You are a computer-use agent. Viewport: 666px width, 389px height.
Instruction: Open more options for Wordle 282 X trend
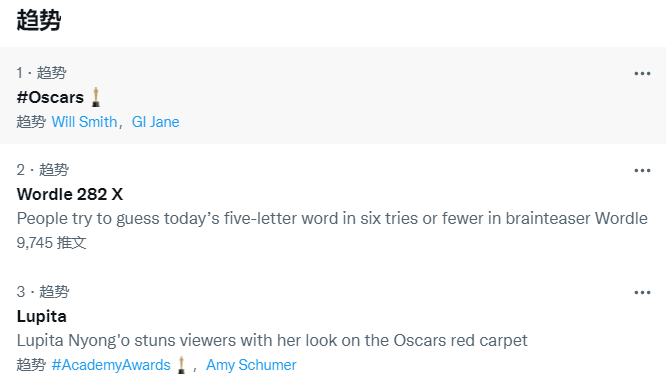(642, 171)
